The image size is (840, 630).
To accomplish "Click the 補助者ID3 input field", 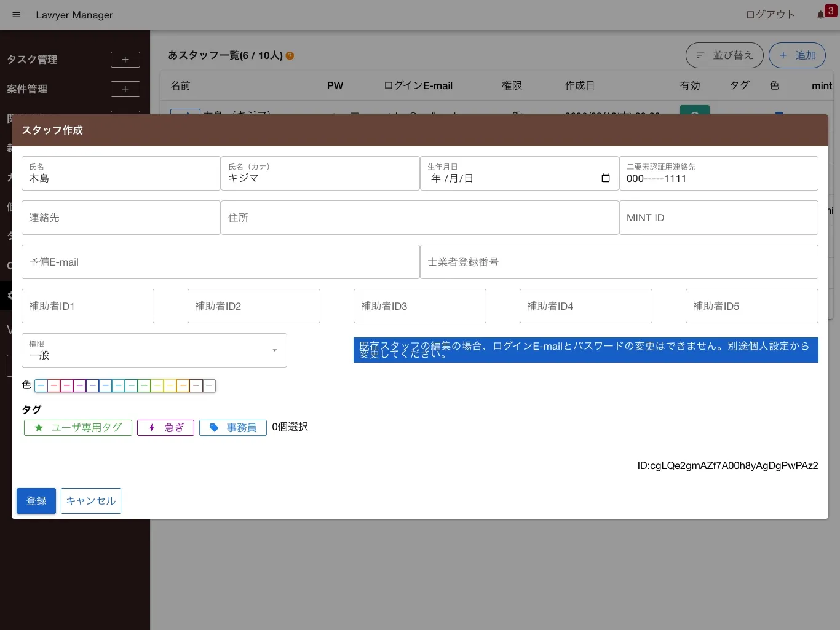I will 420,306.
